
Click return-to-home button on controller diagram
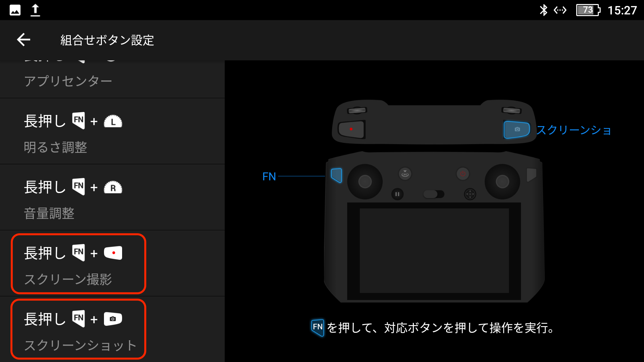[x=405, y=174]
